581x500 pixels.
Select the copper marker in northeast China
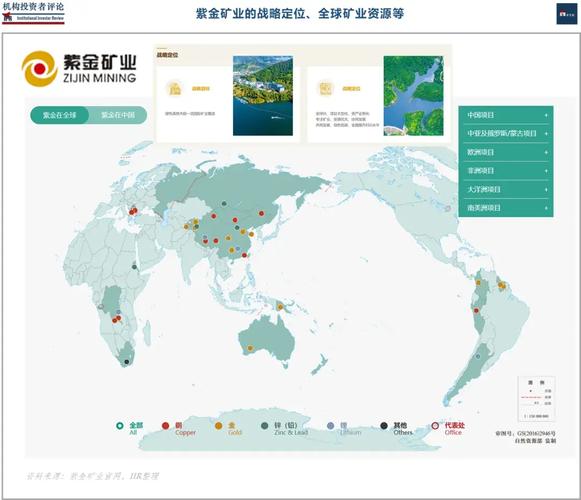(262, 213)
